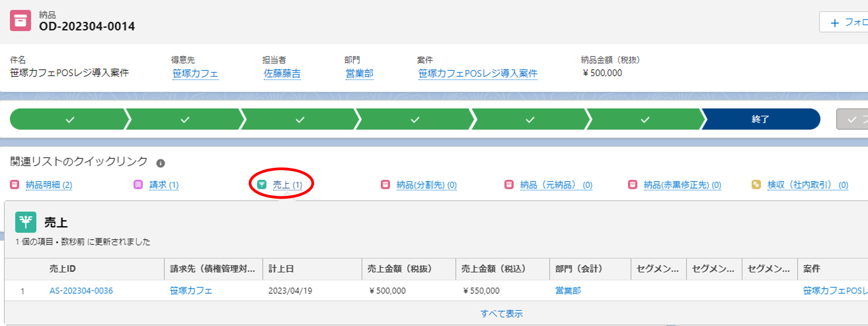Open 笹塚カフェPOSレジ導入案件 project link in header
Screen dimensions: 868x326
[x=478, y=73]
